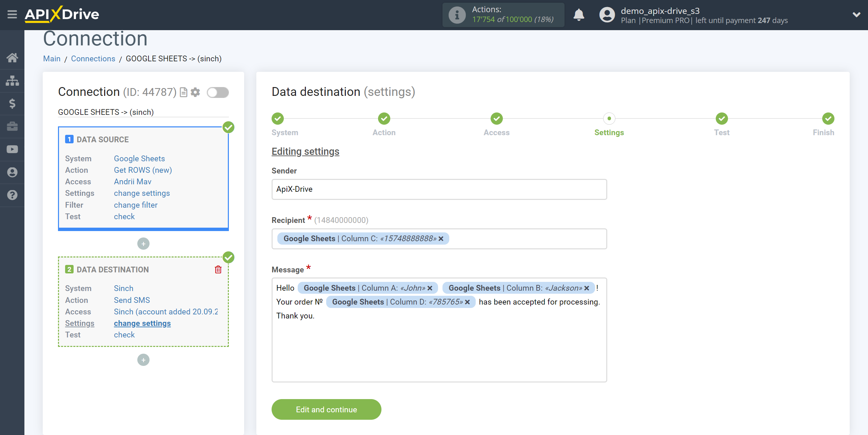Click the DATA SOURCE block title
868x435 pixels.
102,140
